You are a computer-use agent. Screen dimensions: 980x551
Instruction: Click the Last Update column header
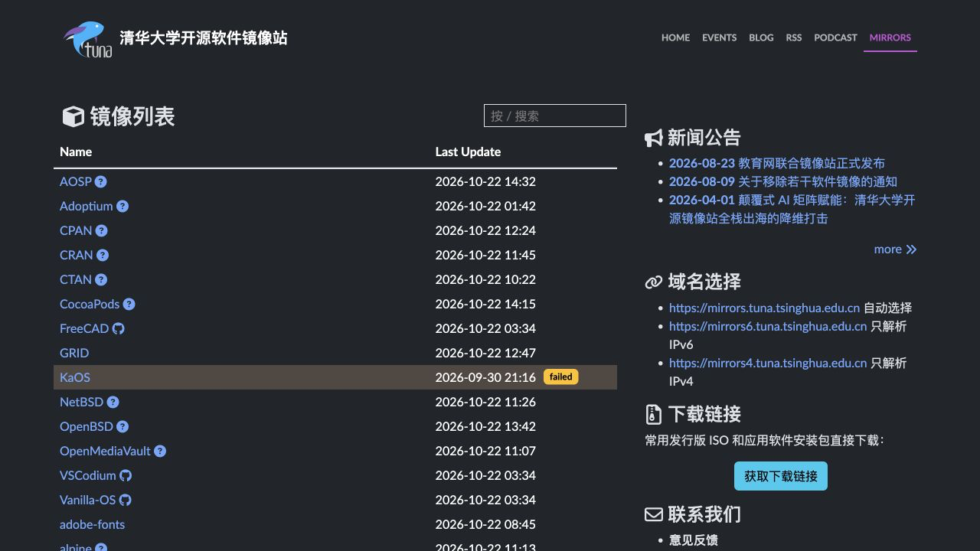tap(468, 152)
